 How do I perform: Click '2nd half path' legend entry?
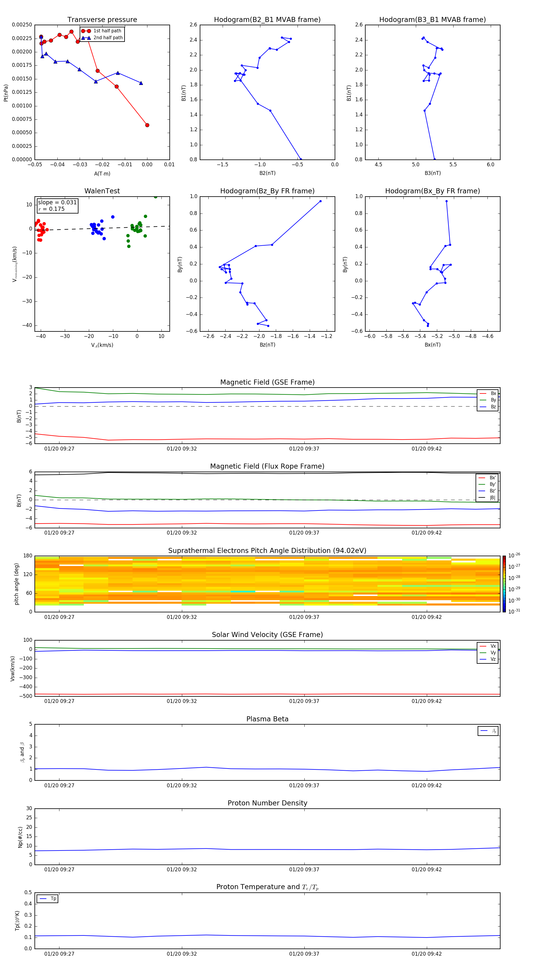click(102, 38)
